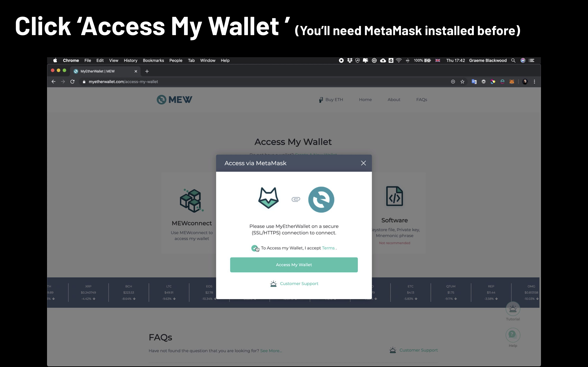Click the Software code file icon
Viewport: 588px width, 367px height.
tap(395, 196)
